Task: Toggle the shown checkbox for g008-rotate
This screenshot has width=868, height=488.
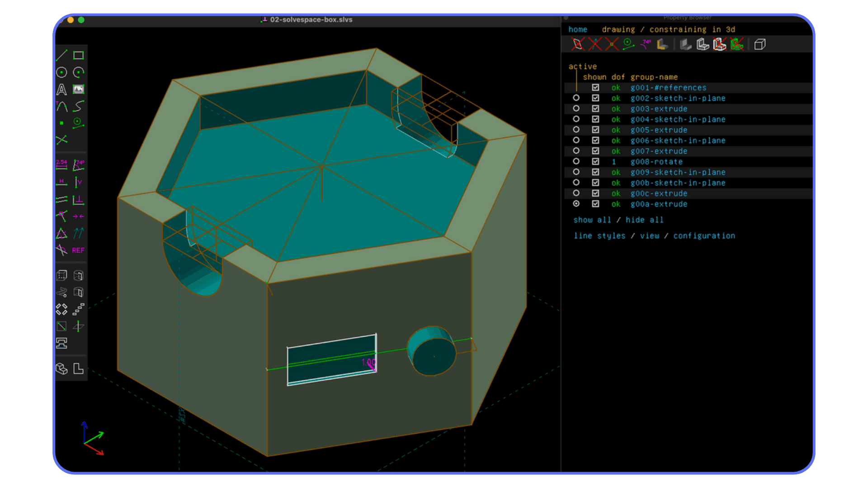Action: pos(595,161)
